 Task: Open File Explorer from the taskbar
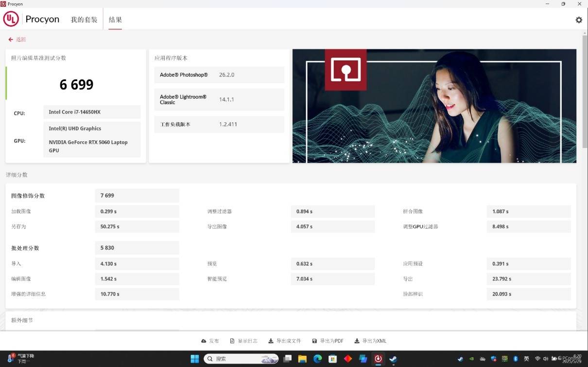coord(302,359)
